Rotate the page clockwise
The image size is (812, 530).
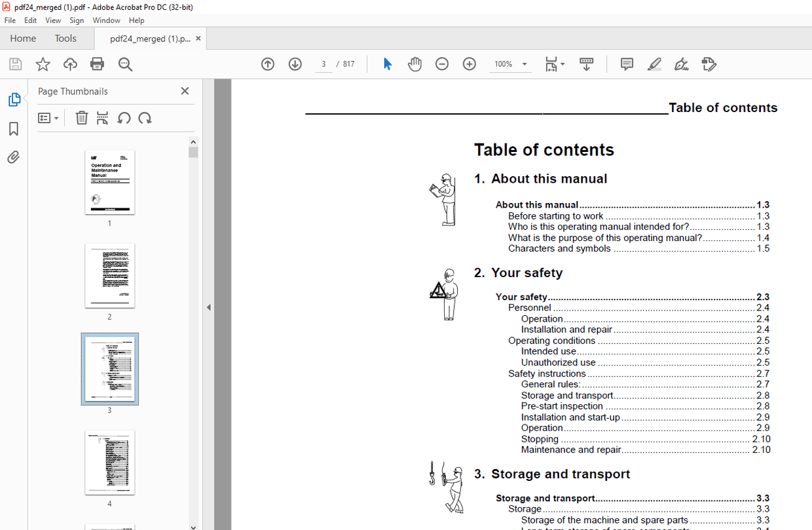(x=145, y=118)
